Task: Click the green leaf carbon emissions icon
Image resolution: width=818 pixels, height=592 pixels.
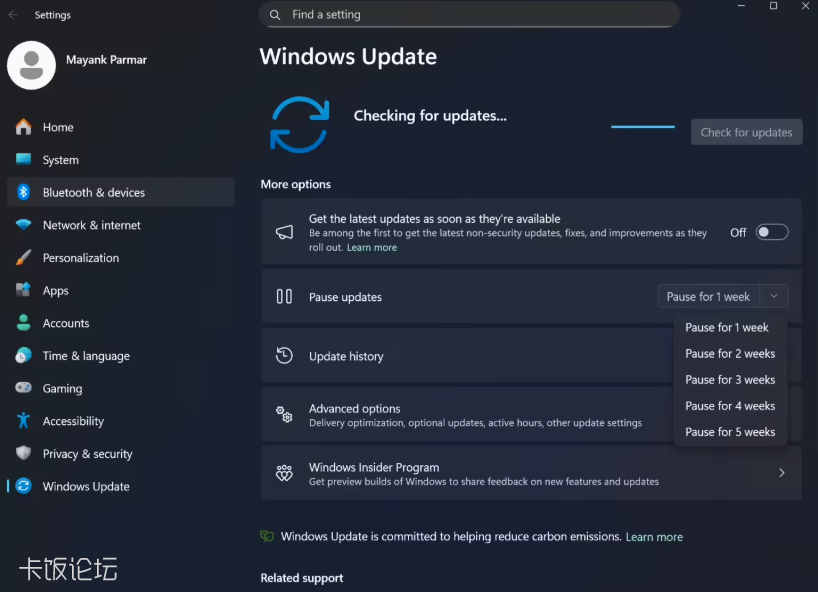Action: (x=267, y=536)
